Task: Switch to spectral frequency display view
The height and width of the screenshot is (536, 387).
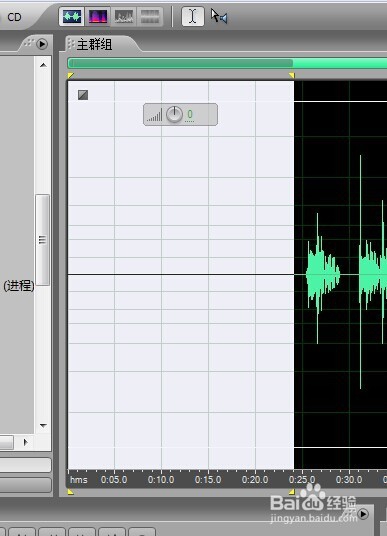Action: pyautogui.click(x=97, y=16)
